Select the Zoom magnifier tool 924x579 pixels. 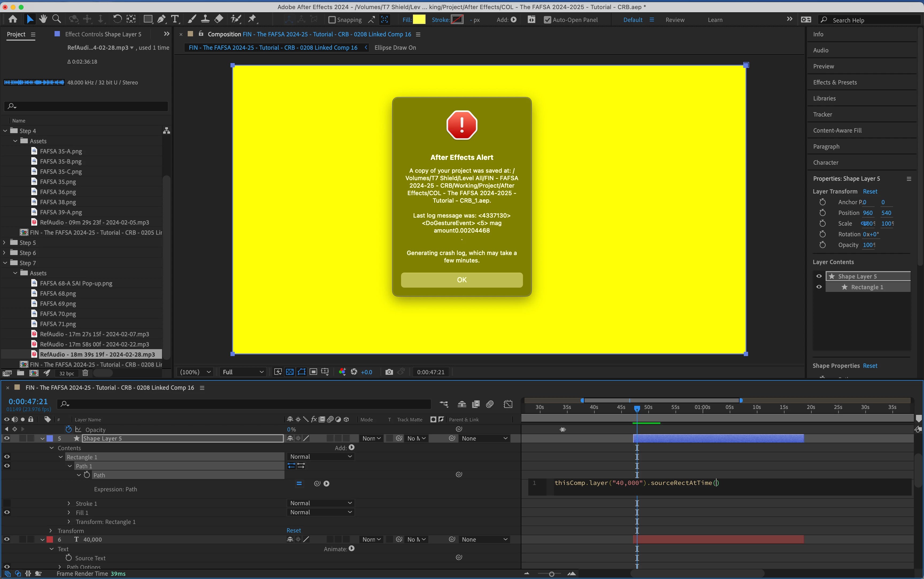pos(57,19)
